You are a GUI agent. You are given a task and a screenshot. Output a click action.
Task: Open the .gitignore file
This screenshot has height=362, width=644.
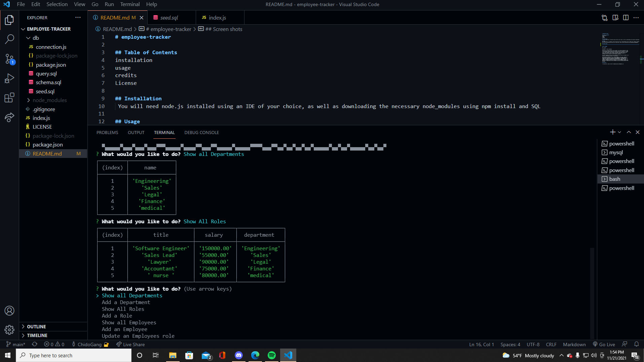click(53, 109)
